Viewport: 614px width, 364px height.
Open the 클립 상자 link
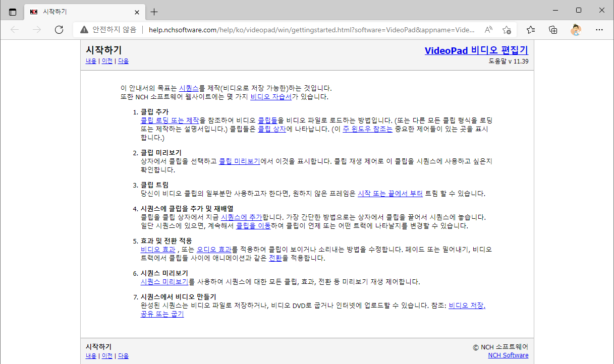272,129
